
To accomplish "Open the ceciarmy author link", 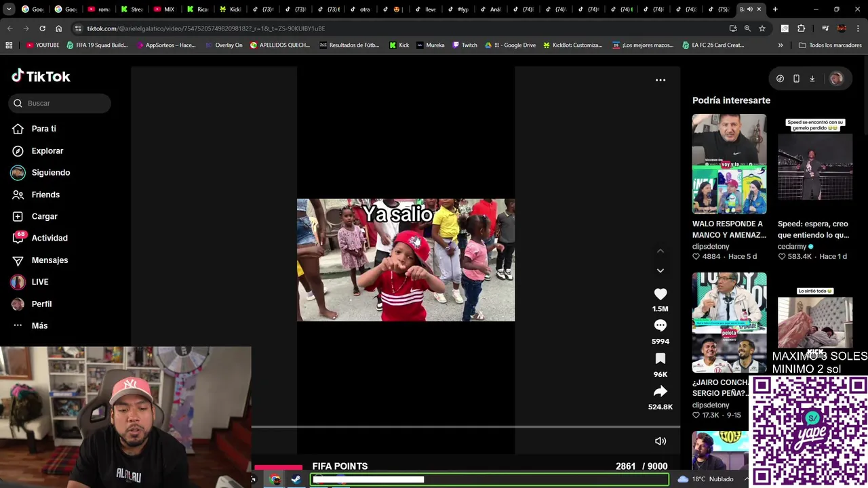I will (x=792, y=247).
